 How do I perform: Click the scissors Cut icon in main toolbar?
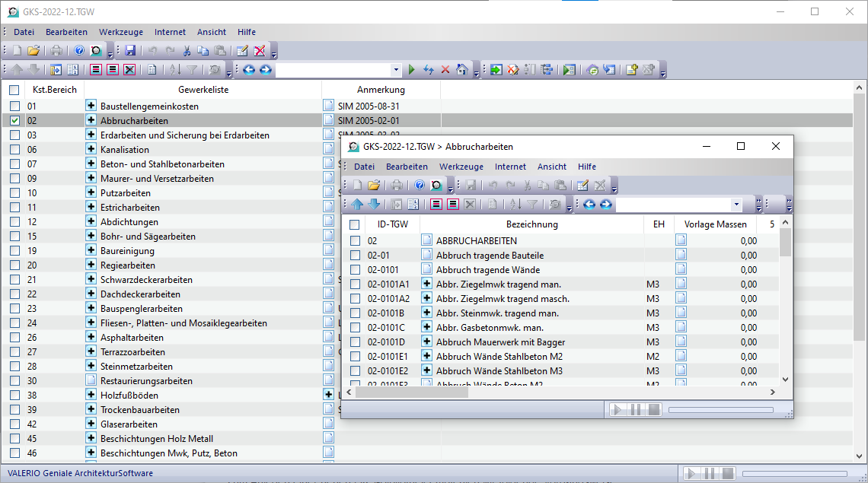pyautogui.click(x=186, y=51)
